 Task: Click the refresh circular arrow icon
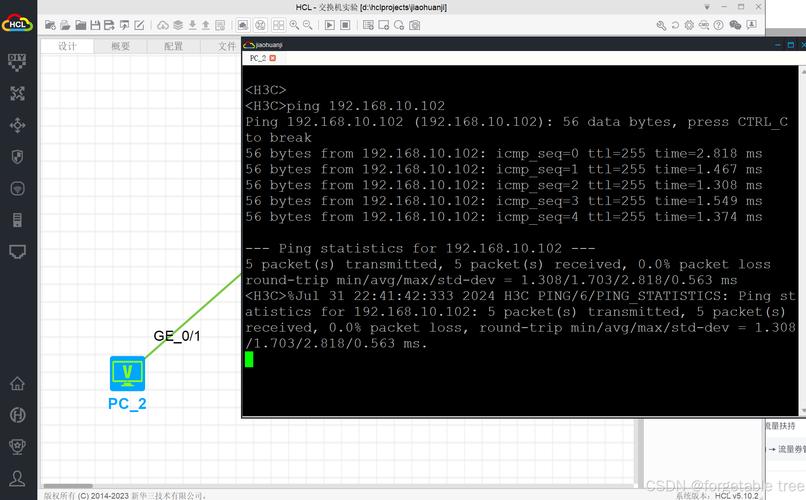[675, 25]
